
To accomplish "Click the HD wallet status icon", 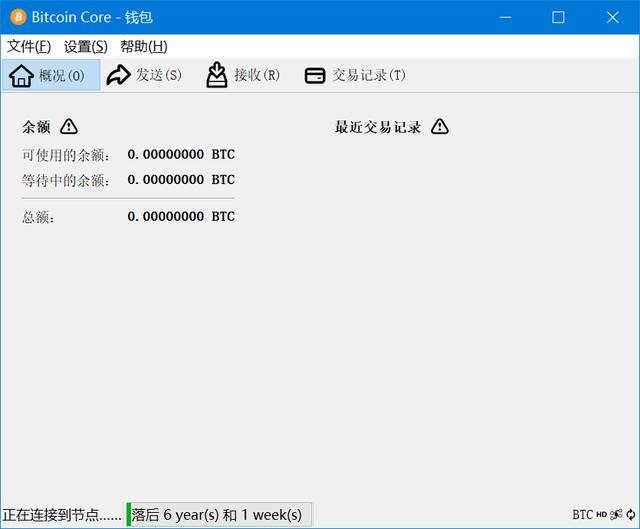I will click(602, 515).
